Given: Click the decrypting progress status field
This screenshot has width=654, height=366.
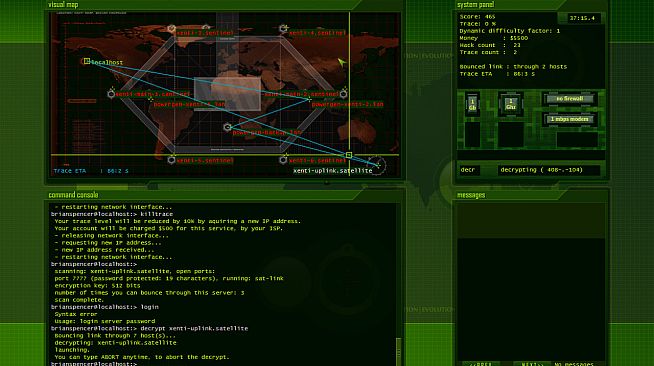Looking at the screenshot, I should 548,170.
